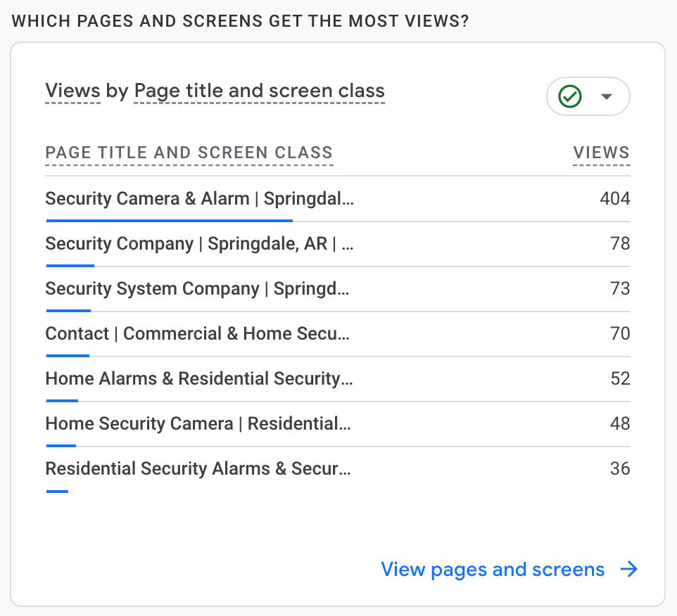Click the PAGE TITLE AND SCREEN CLASS column header
This screenshot has height=616, width=677.
click(189, 153)
